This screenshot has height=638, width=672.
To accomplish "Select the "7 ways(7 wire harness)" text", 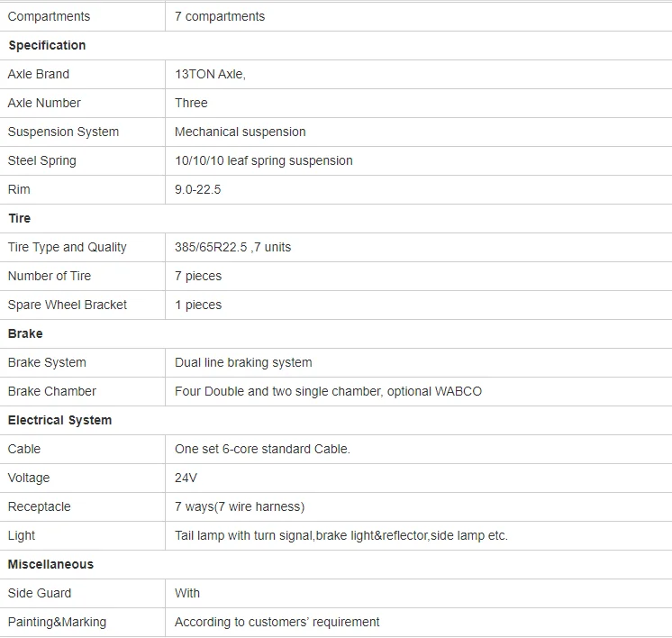I will pyautogui.click(x=240, y=506).
